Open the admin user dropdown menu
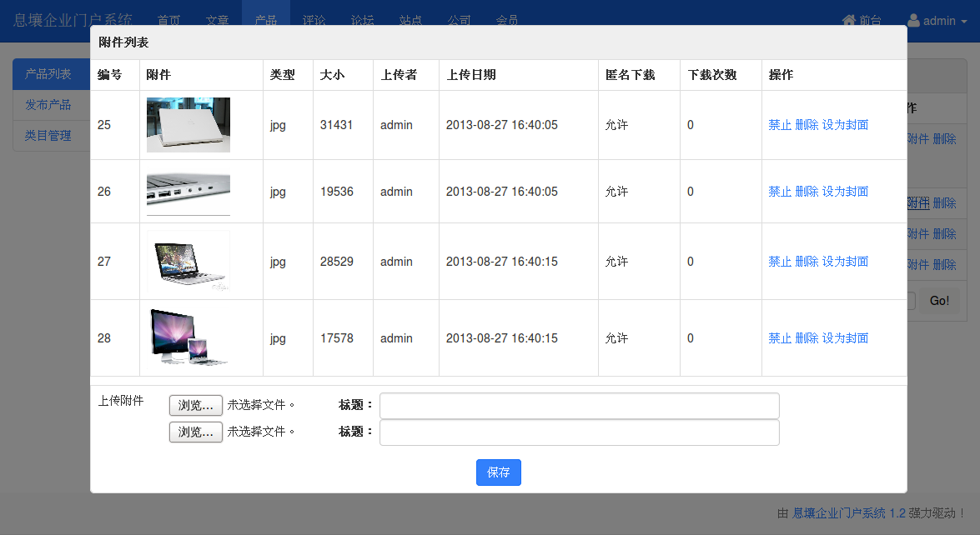980x535 pixels. pos(937,21)
